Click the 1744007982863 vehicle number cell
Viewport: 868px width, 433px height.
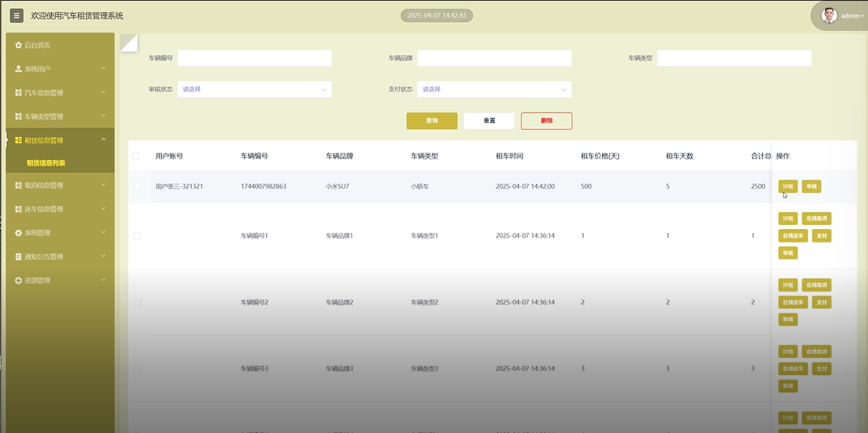(264, 186)
